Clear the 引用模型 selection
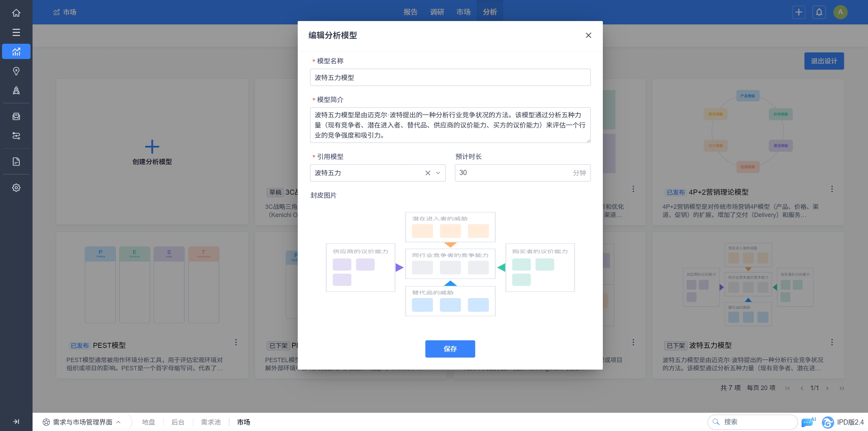 pyautogui.click(x=428, y=173)
